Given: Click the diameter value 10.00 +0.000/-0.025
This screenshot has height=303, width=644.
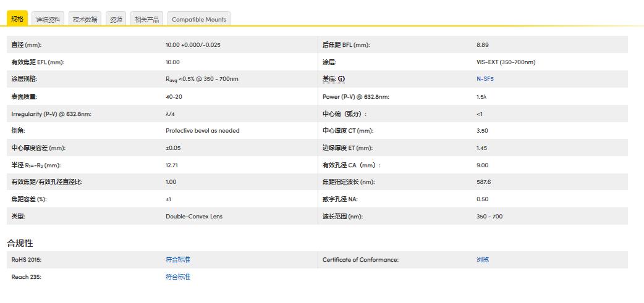Looking at the screenshot, I should pyautogui.click(x=193, y=45).
